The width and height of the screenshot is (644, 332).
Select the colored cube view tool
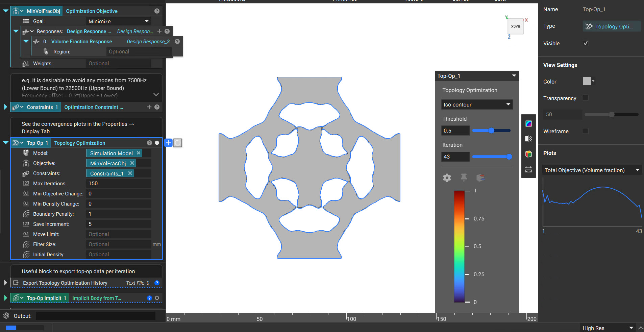tap(528, 154)
